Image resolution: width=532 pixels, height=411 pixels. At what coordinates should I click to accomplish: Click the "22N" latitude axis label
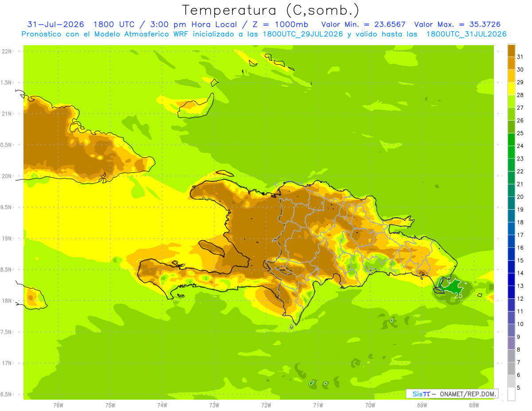pos(8,51)
